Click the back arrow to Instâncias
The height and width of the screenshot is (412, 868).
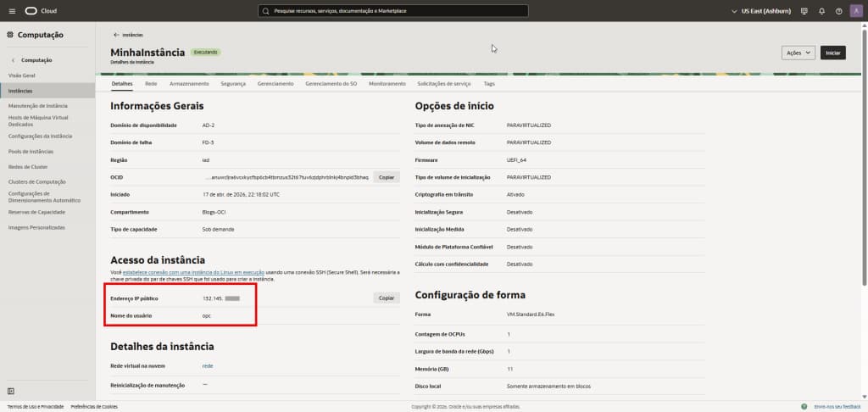117,35
